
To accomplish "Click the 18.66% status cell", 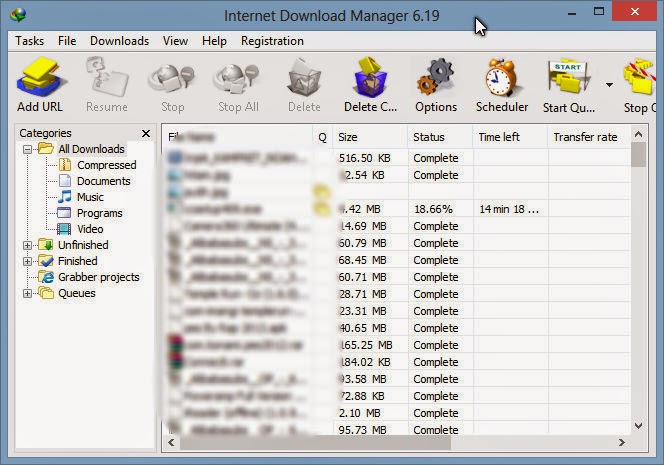I will [x=434, y=209].
